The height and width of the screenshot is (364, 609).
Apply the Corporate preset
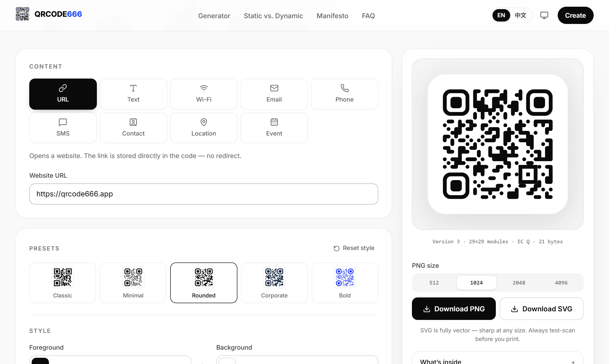click(274, 283)
